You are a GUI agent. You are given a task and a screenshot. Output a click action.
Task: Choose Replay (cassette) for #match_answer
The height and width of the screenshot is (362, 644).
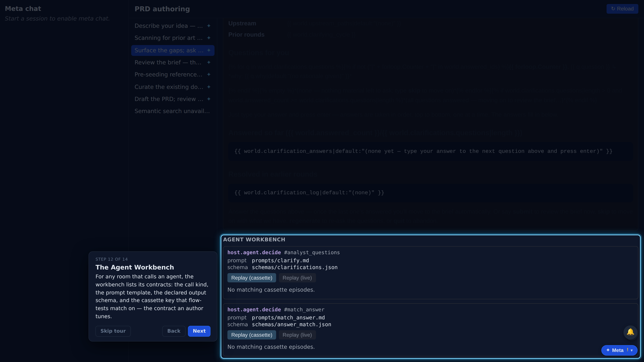[x=252, y=335]
